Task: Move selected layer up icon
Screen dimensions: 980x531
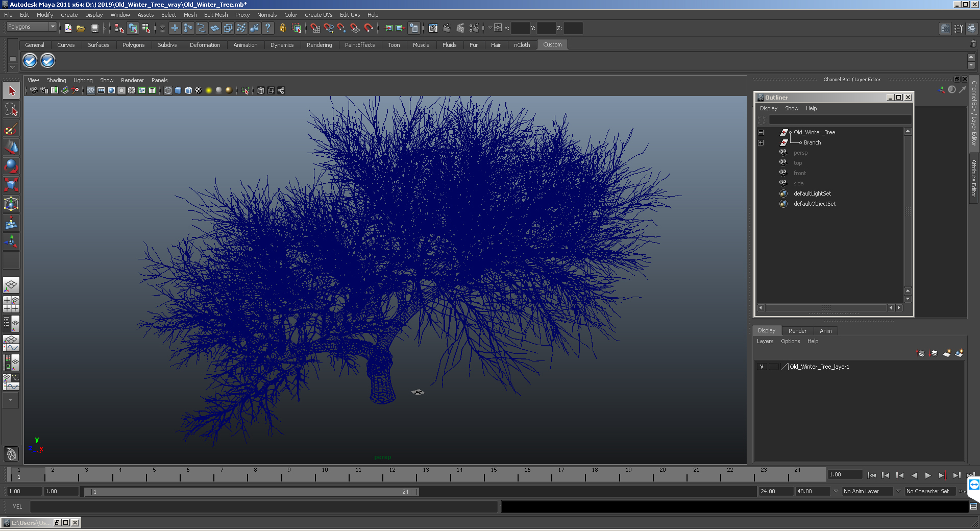Action: tap(921, 353)
